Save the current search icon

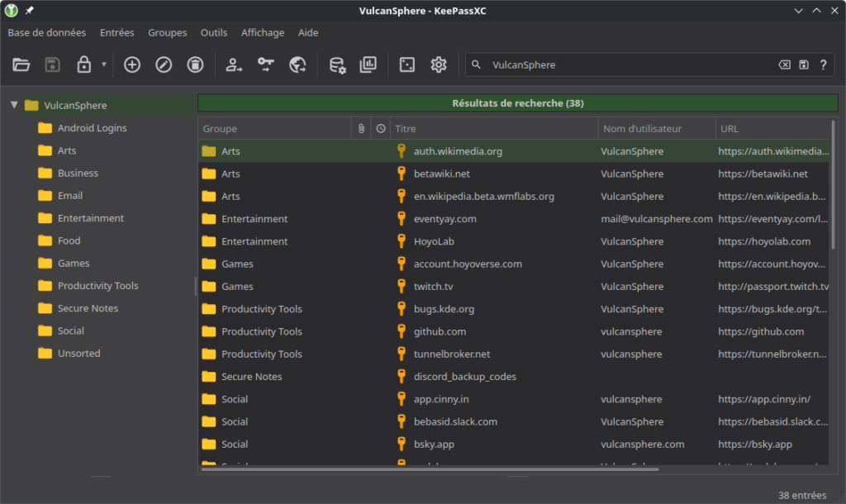[804, 64]
